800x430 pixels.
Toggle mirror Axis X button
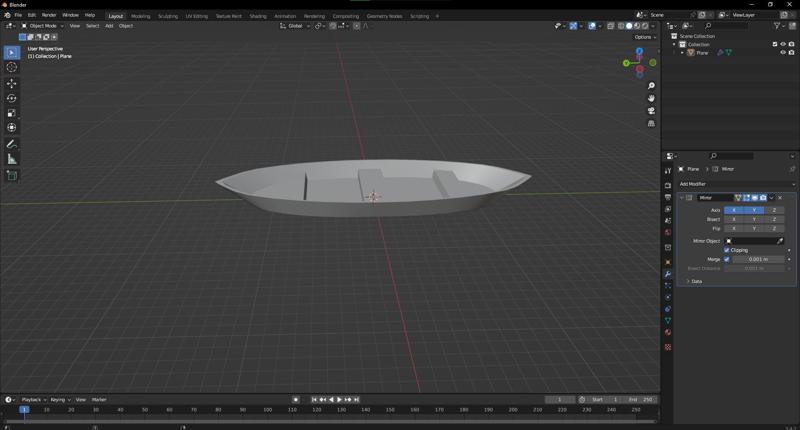[734, 210]
